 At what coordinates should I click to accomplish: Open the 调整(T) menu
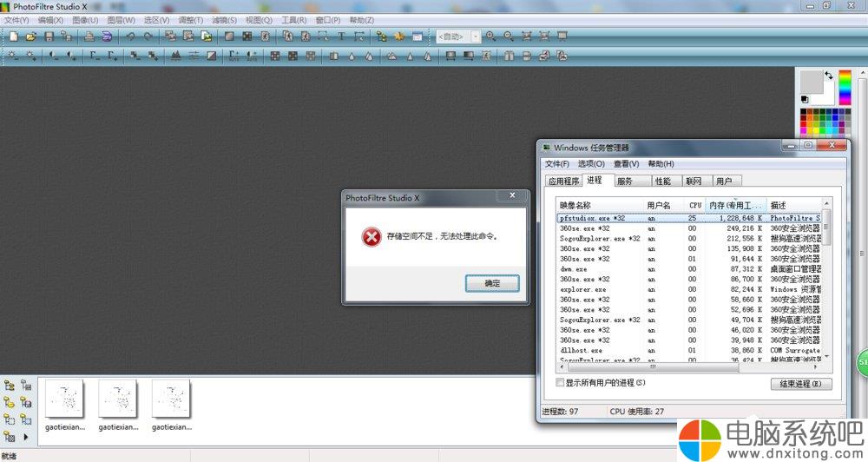pyautogui.click(x=190, y=20)
